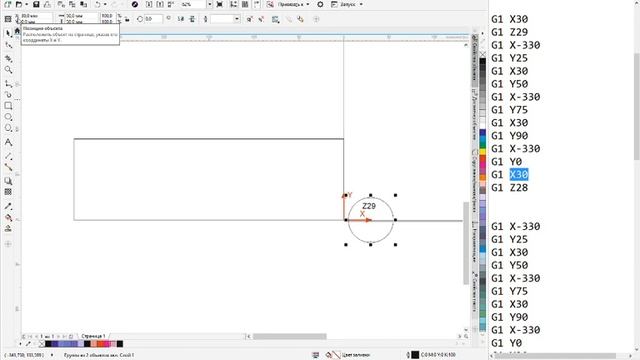Screen dimensions: 640x360
Task: Select the Drop Shadow tool
Action: point(9,181)
